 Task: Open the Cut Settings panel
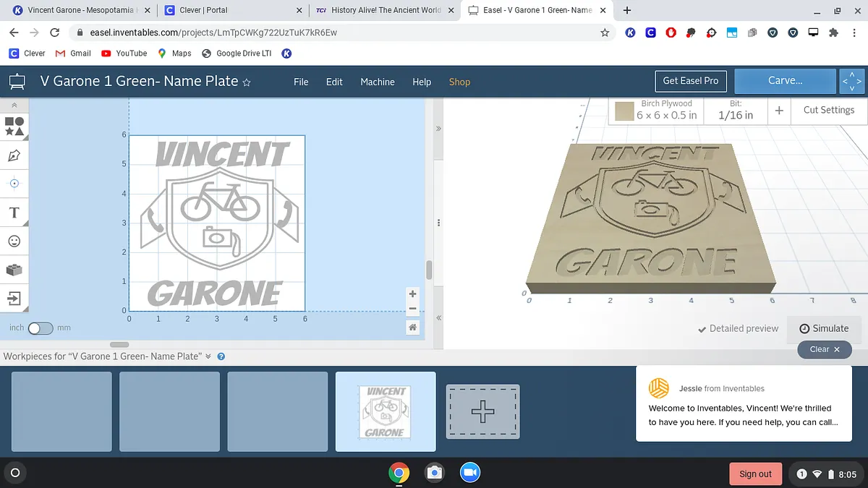(828, 110)
